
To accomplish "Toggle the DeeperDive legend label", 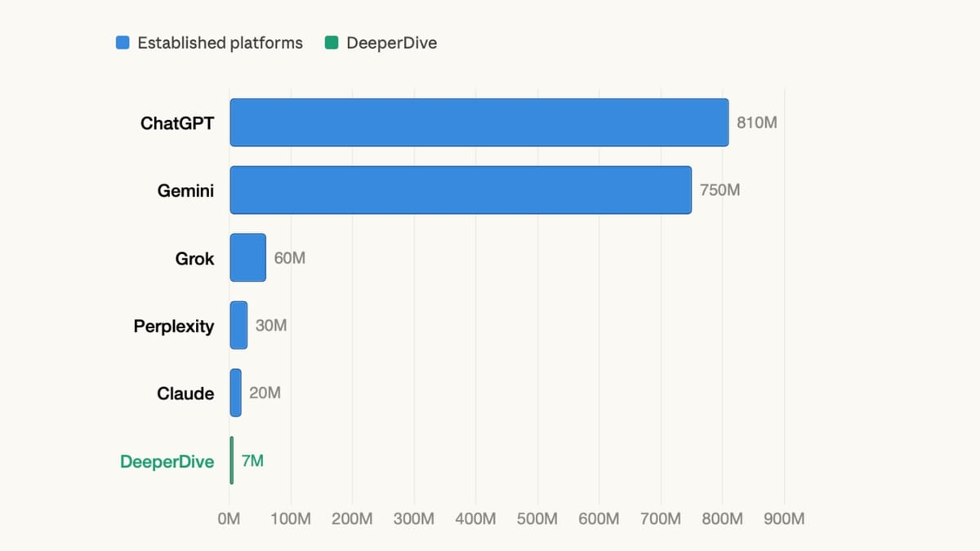I will (391, 43).
